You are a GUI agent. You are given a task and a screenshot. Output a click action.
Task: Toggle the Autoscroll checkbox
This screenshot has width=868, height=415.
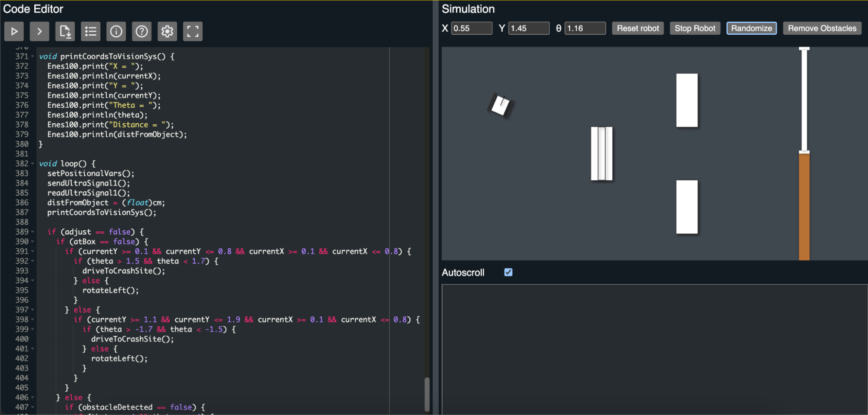[x=508, y=272]
